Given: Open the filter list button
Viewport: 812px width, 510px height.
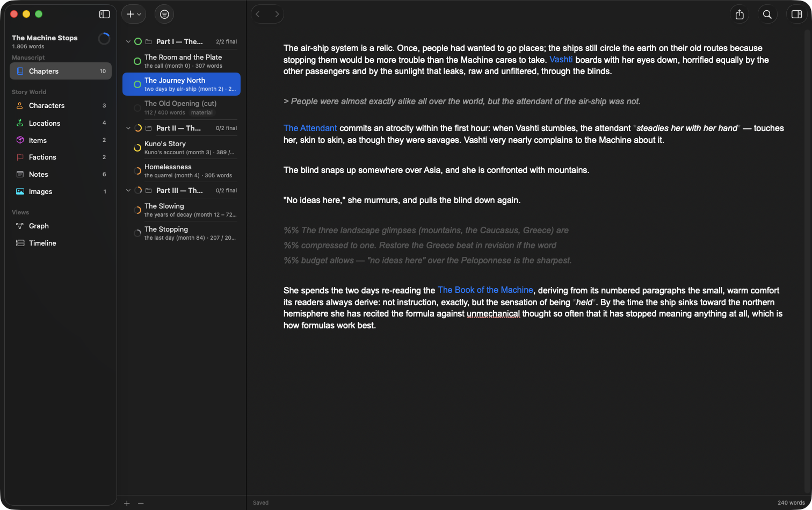Looking at the screenshot, I should point(164,15).
